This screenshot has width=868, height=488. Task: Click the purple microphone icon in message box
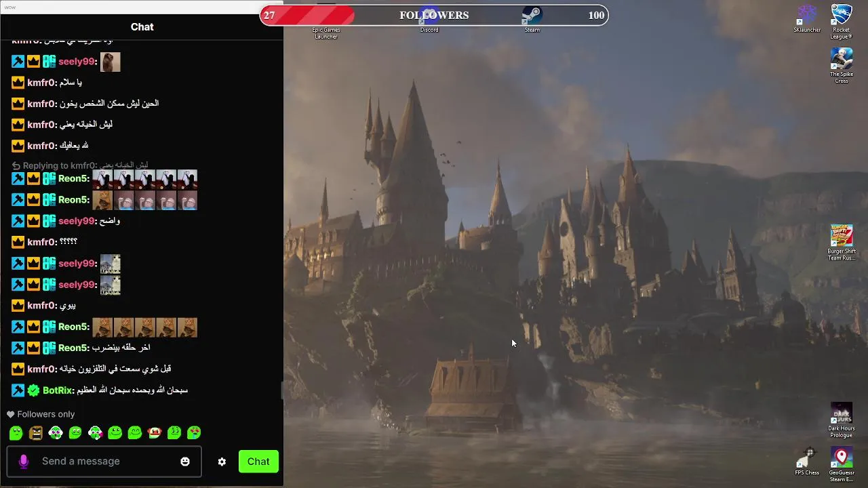click(23, 462)
